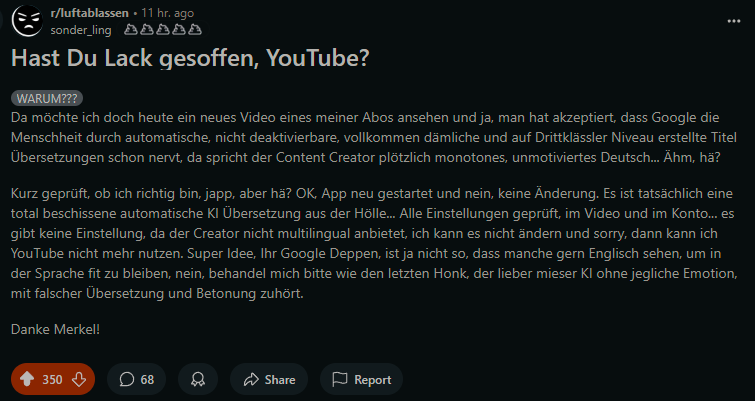Click the upvote arrow icon
755x401 pixels.
27,380
